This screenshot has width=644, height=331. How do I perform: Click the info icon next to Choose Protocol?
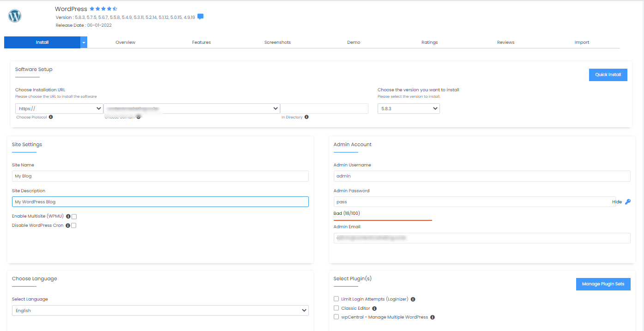51,117
